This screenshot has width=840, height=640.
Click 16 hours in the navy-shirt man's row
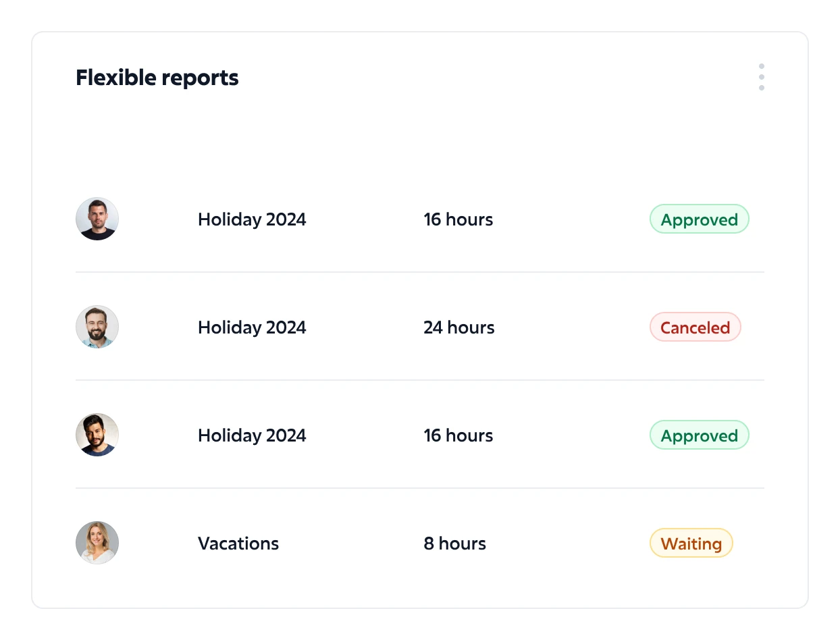click(x=458, y=435)
